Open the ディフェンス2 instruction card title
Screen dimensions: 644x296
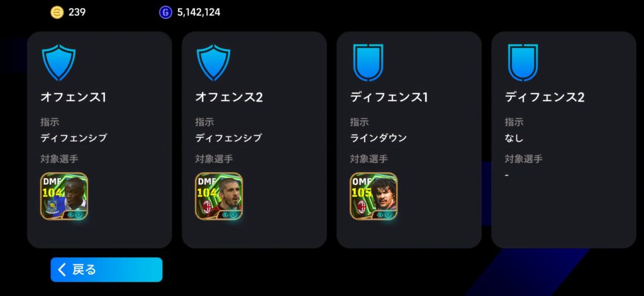545,97
